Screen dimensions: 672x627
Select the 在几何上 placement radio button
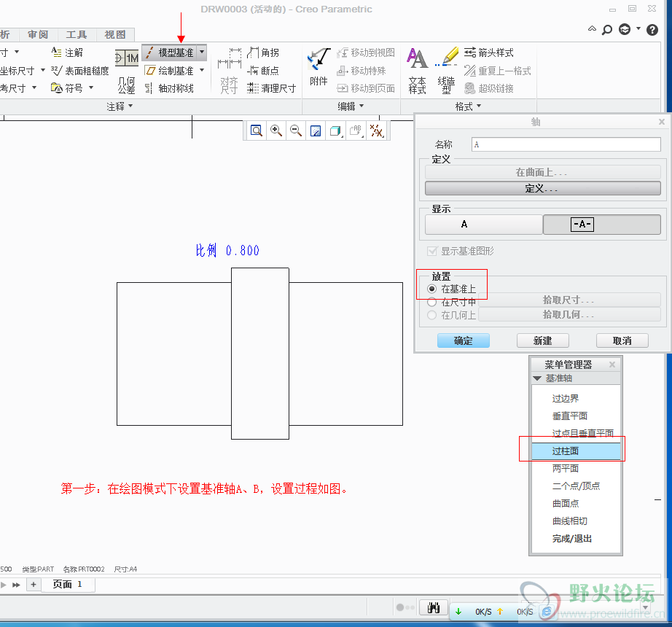coord(432,315)
